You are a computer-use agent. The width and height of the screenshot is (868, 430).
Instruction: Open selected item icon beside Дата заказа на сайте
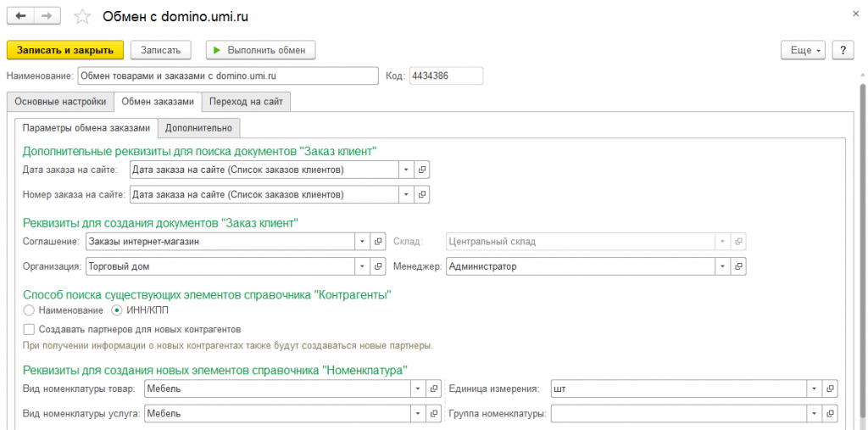(x=422, y=170)
